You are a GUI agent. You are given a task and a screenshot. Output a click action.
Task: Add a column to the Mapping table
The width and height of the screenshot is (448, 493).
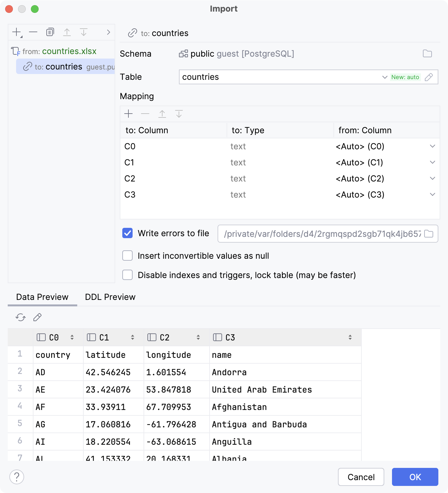tap(128, 114)
